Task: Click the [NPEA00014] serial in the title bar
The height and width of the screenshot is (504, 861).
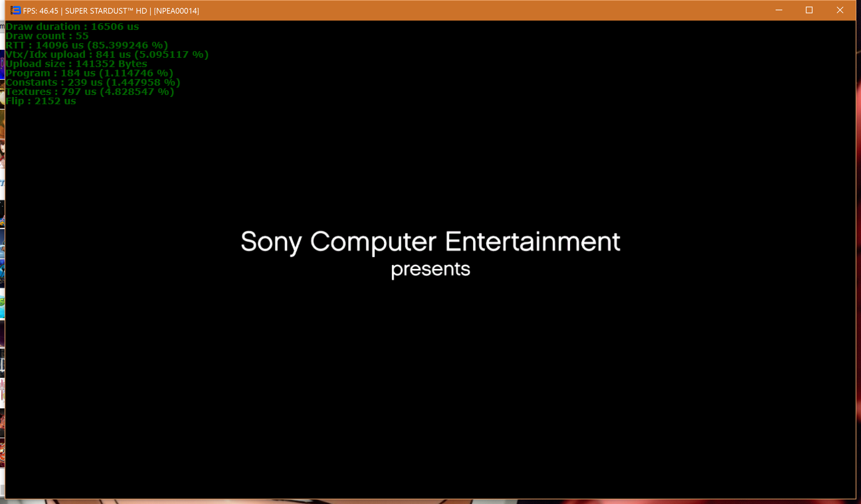Action: coord(176,11)
